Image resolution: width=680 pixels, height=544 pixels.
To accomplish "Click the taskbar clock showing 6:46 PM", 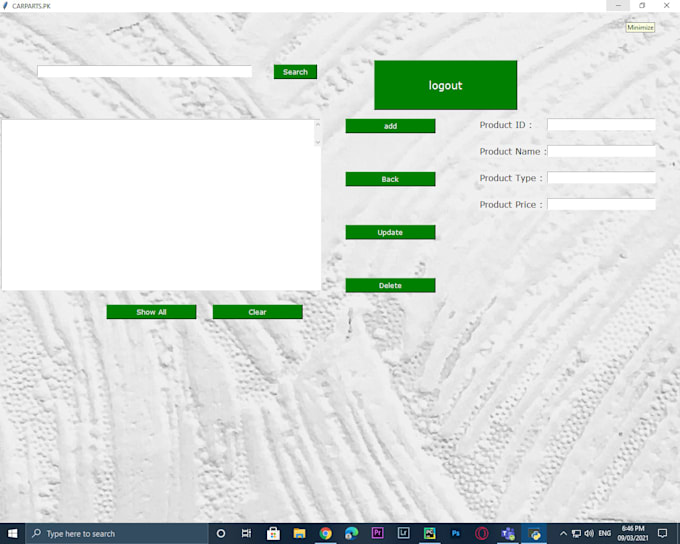I will [633, 534].
